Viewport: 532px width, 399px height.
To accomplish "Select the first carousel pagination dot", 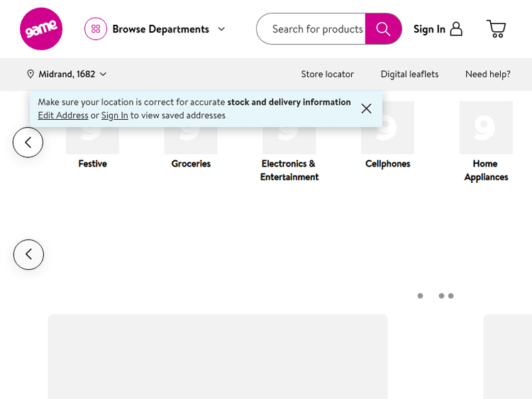I will coord(420,296).
